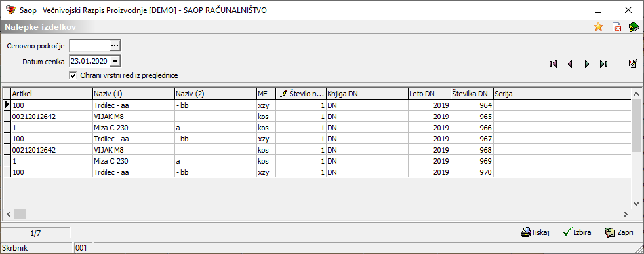The image size is (644, 254).
Task: Click the Številka DN column header
Action: click(472, 94)
